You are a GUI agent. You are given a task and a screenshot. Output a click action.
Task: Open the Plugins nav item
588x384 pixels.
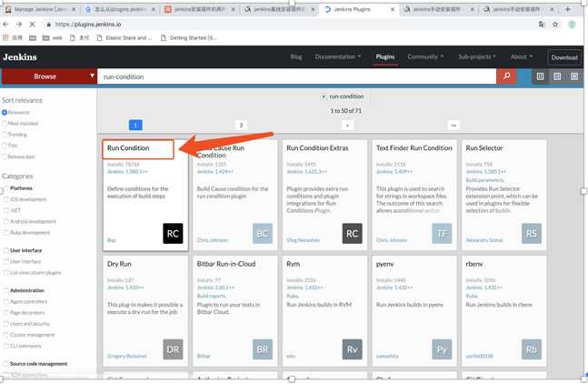click(385, 56)
